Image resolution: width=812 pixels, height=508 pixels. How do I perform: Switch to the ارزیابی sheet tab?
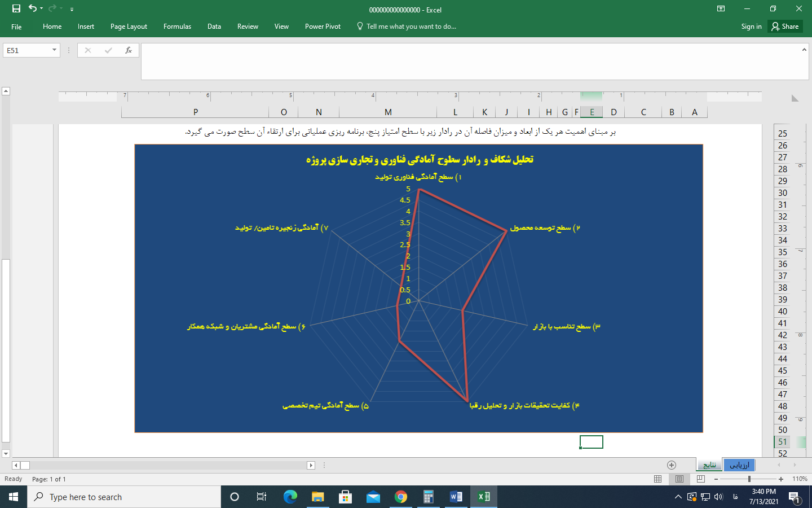(739, 465)
